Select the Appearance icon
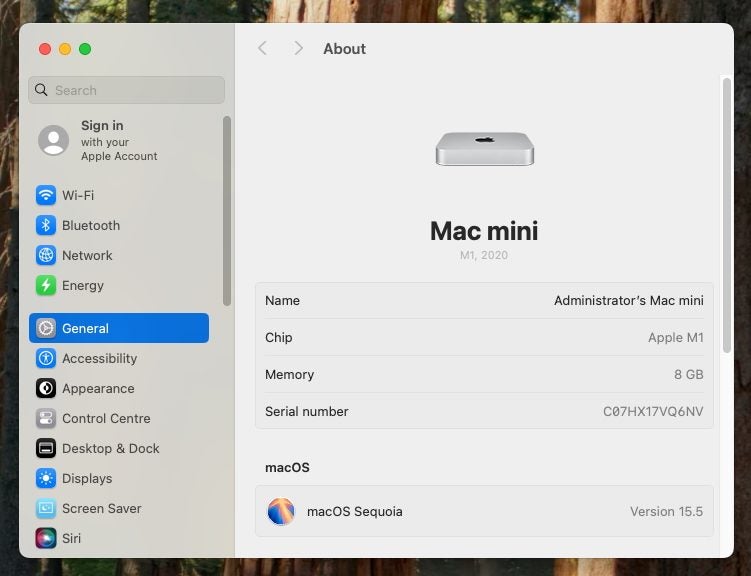751x576 pixels. pos(46,388)
